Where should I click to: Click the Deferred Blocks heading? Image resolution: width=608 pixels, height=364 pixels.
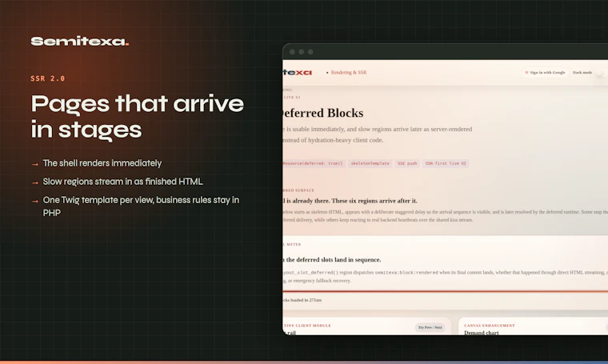tap(323, 113)
